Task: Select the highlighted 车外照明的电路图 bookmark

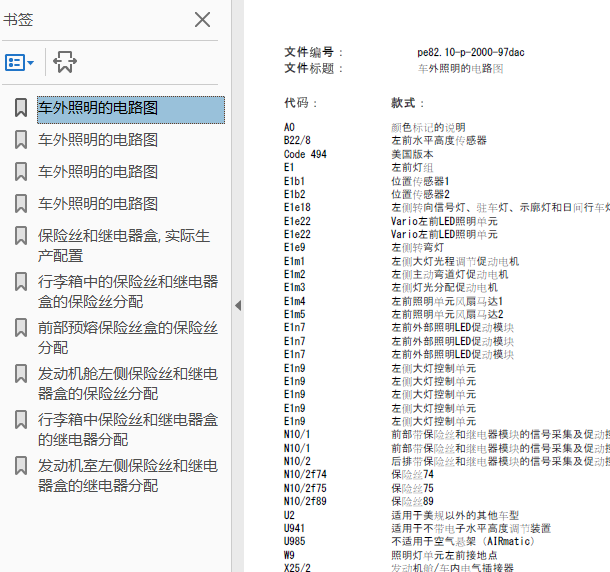Action: click(x=131, y=110)
